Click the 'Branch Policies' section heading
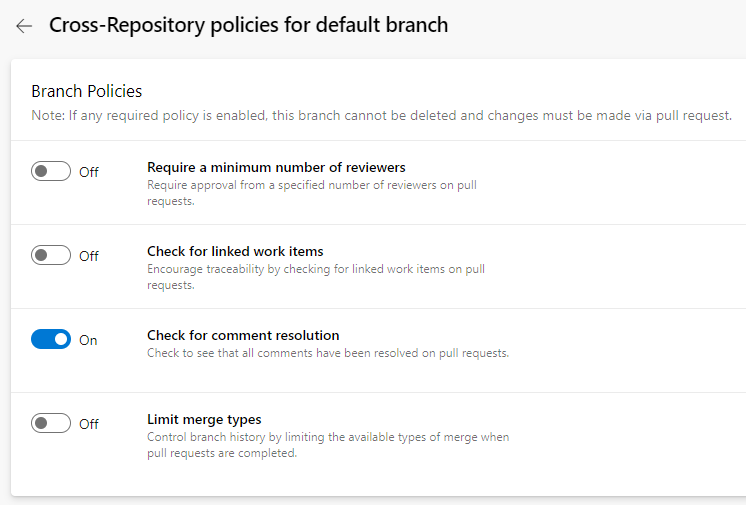The height and width of the screenshot is (505, 746). point(87,91)
